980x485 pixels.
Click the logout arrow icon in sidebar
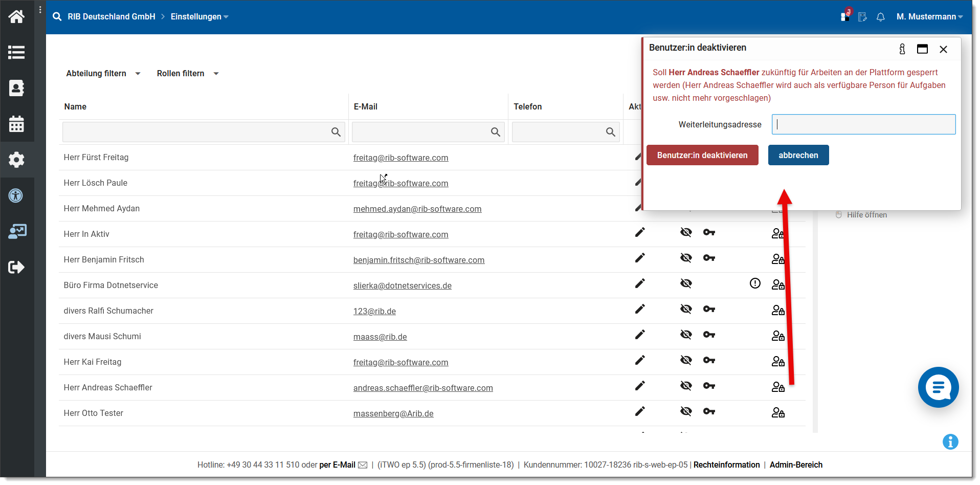[x=16, y=267]
